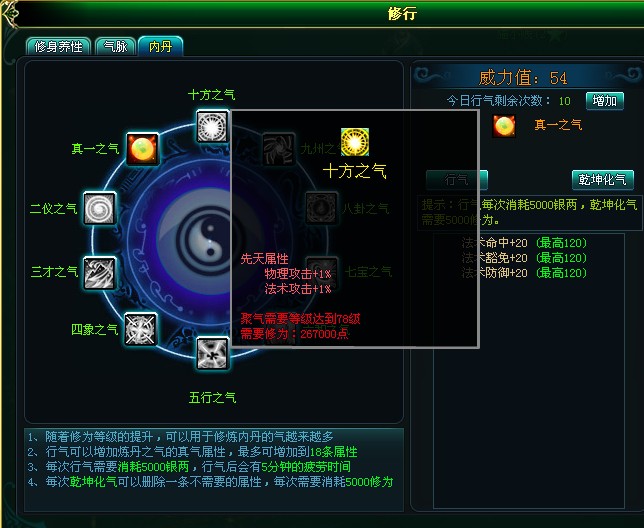The height and width of the screenshot is (528, 644).
Task: Switch to the 修身养性 tab
Action: click(58, 47)
